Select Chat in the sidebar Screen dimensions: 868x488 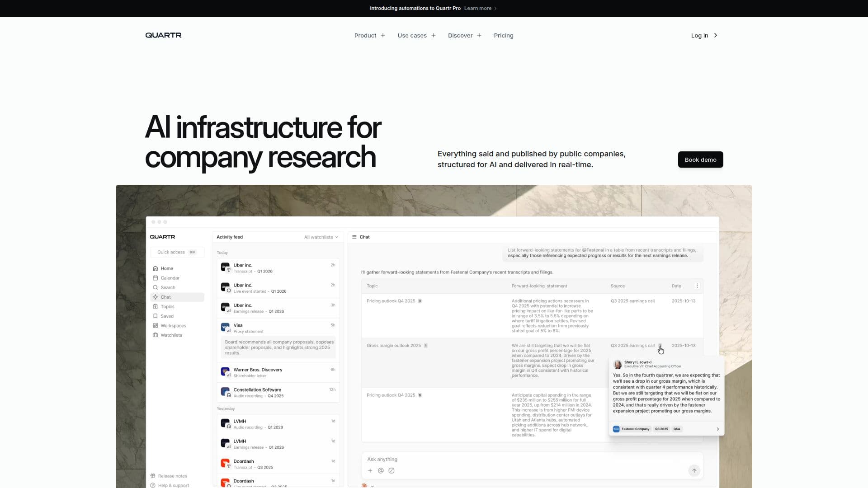click(x=177, y=297)
